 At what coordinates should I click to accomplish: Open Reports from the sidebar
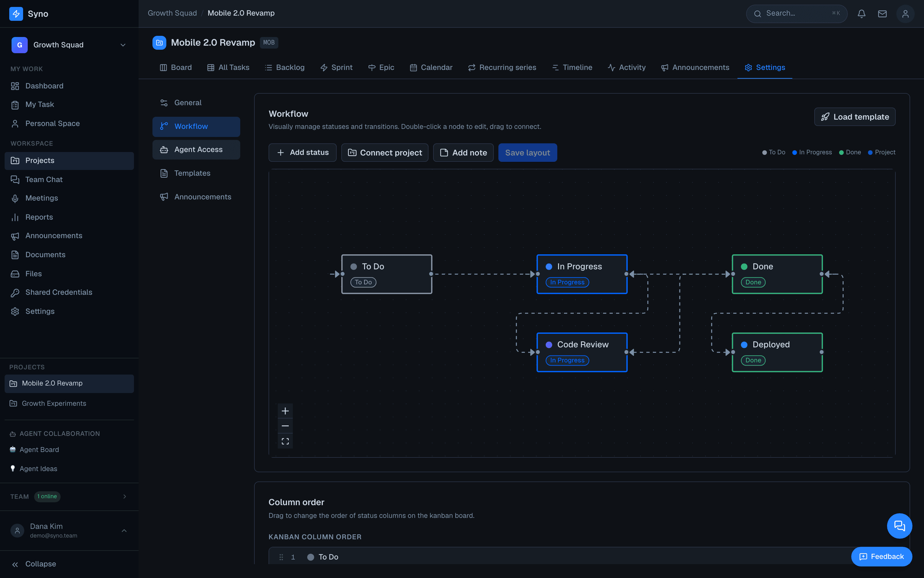[x=69, y=217]
